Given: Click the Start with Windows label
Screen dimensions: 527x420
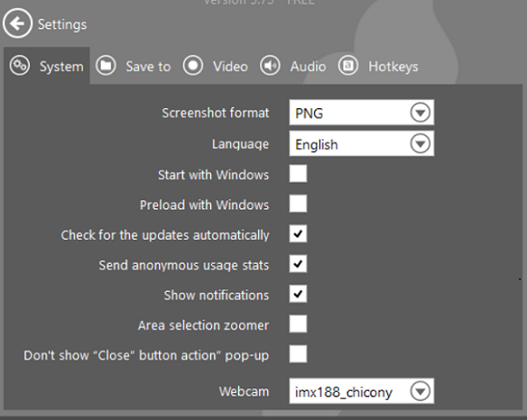Looking at the screenshot, I should [214, 175].
